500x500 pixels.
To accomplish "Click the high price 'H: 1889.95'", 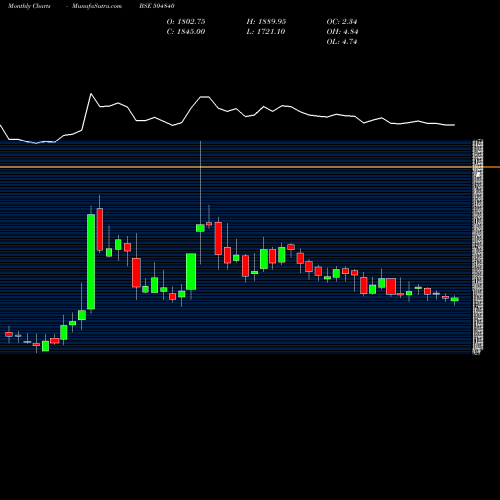I will [x=266, y=22].
